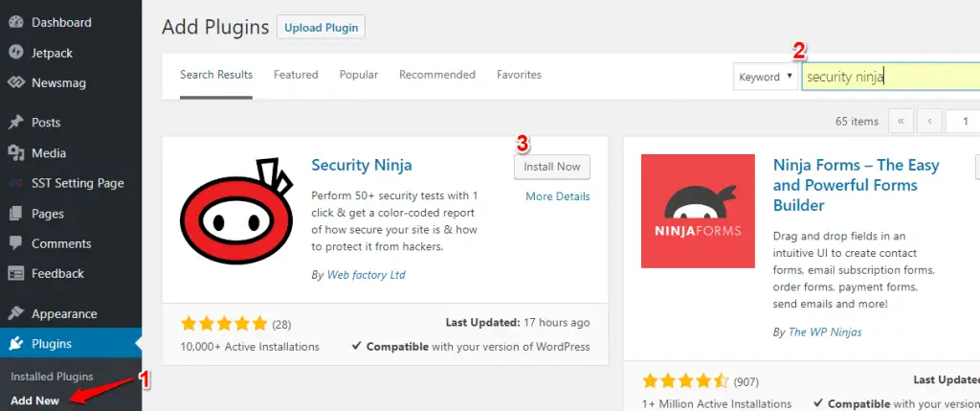Click the Dashboard gauge icon

(15, 23)
